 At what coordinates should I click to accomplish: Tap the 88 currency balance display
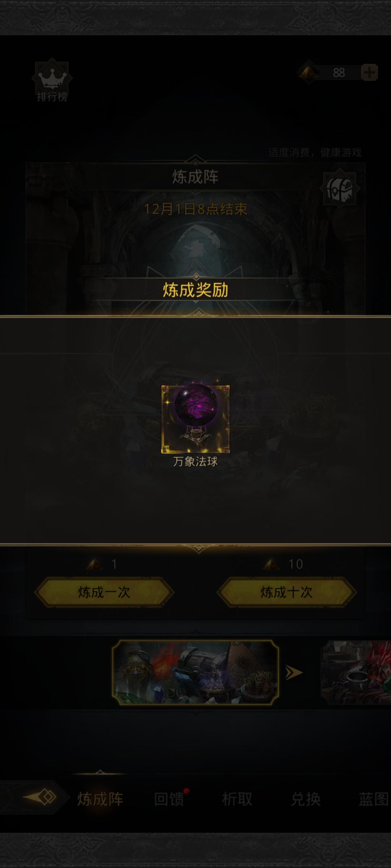(339, 73)
